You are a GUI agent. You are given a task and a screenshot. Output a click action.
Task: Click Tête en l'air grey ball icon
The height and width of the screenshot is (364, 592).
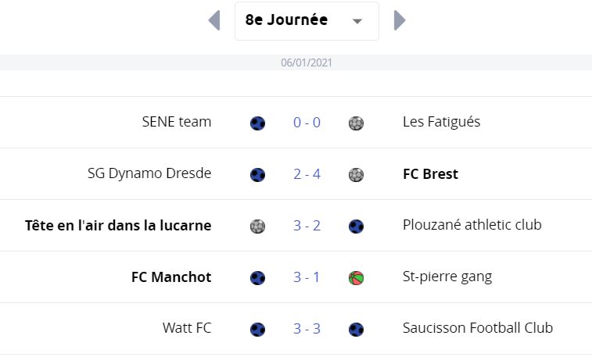257,227
